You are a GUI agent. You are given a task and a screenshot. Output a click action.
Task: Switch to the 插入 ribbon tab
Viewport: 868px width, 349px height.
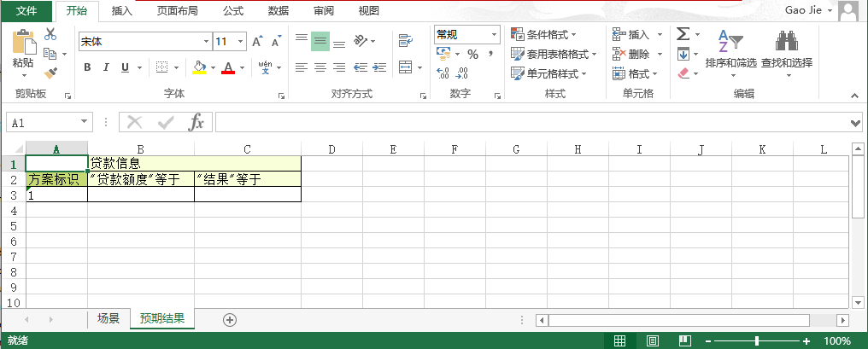click(122, 11)
